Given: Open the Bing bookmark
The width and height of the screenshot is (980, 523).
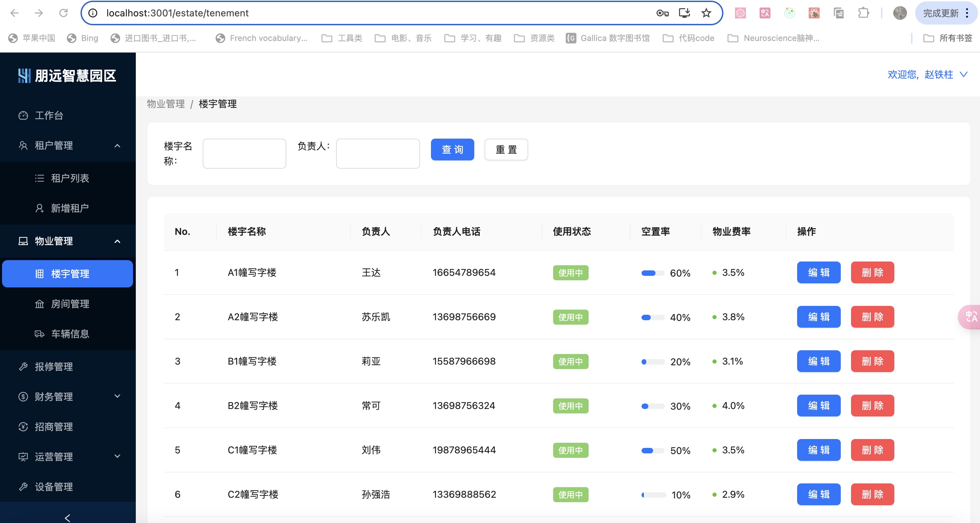Looking at the screenshot, I should pos(83,38).
